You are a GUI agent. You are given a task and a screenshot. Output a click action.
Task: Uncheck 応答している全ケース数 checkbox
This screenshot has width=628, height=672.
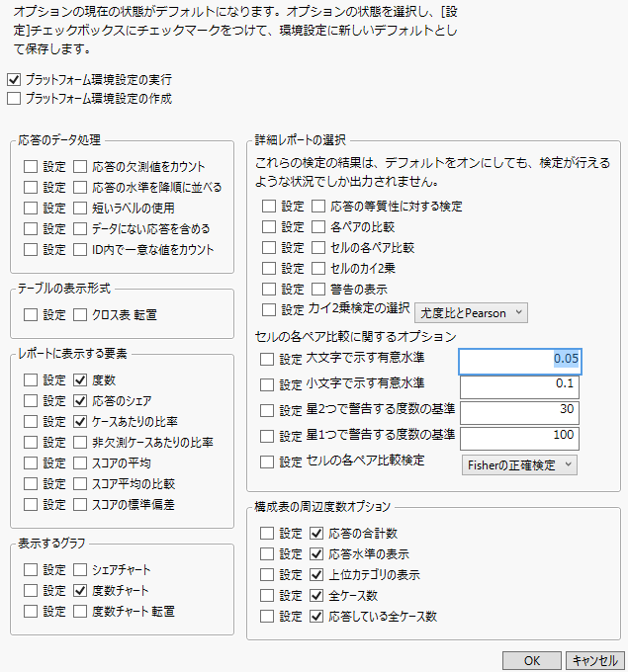point(316,617)
